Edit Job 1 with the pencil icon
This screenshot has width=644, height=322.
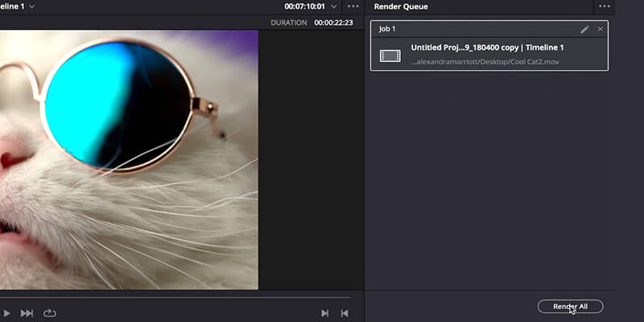pos(584,29)
